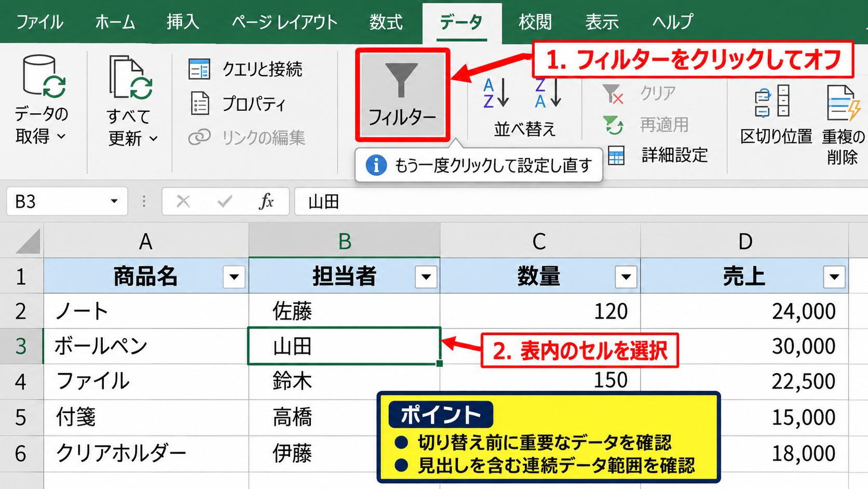Switch to the 校閲 tab
This screenshot has width=868, height=489.
coord(535,22)
